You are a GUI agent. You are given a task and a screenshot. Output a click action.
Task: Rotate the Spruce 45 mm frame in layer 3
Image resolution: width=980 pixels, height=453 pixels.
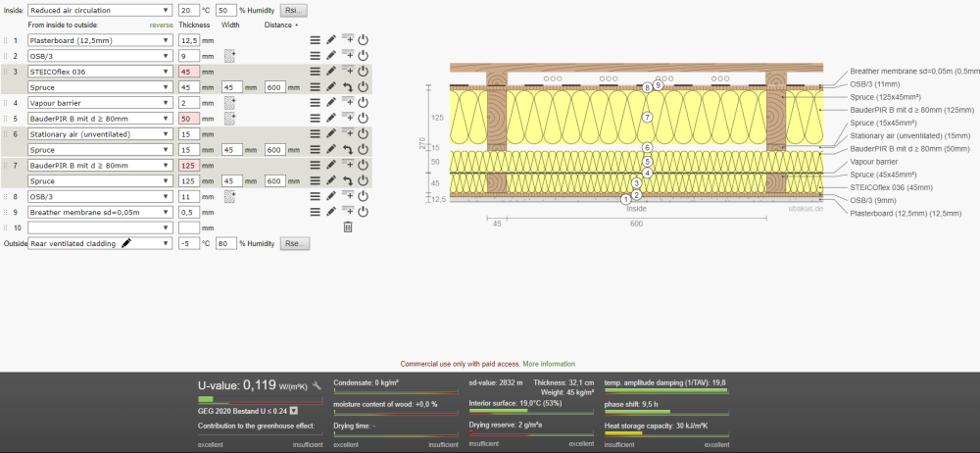point(348,87)
